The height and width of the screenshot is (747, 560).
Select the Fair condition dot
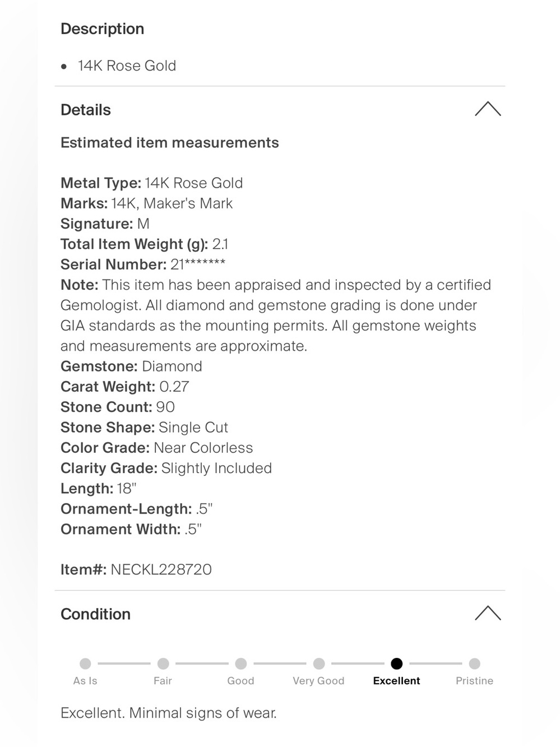pyautogui.click(x=163, y=664)
